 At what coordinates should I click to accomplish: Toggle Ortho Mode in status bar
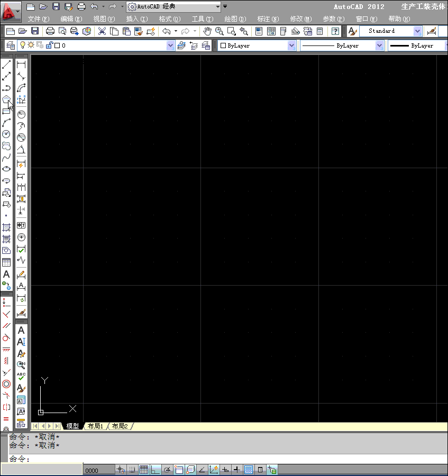[x=156, y=470]
